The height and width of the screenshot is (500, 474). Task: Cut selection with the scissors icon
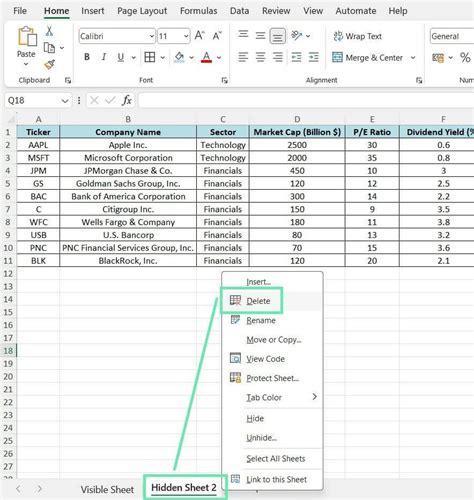49,31
